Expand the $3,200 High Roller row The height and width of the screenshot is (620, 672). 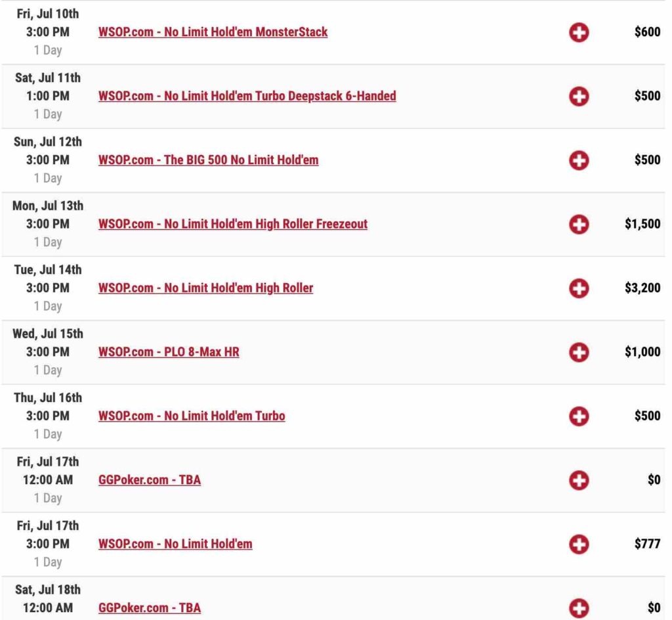point(579,288)
